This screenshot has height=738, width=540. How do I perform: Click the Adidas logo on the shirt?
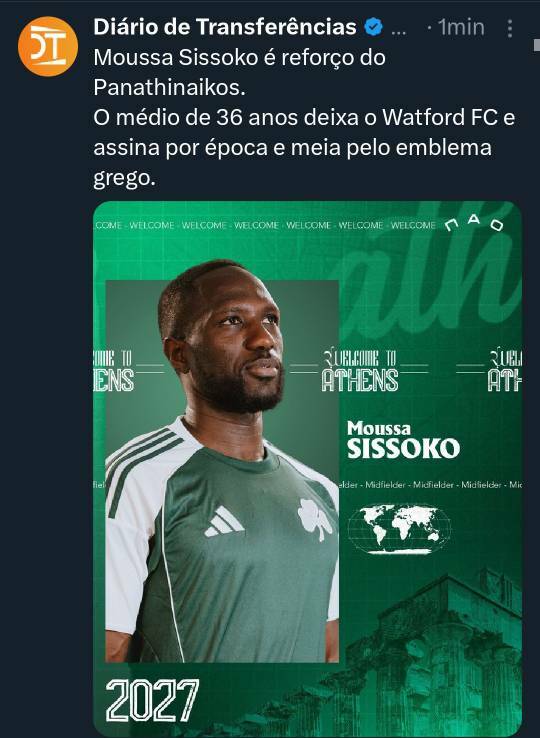(224, 521)
